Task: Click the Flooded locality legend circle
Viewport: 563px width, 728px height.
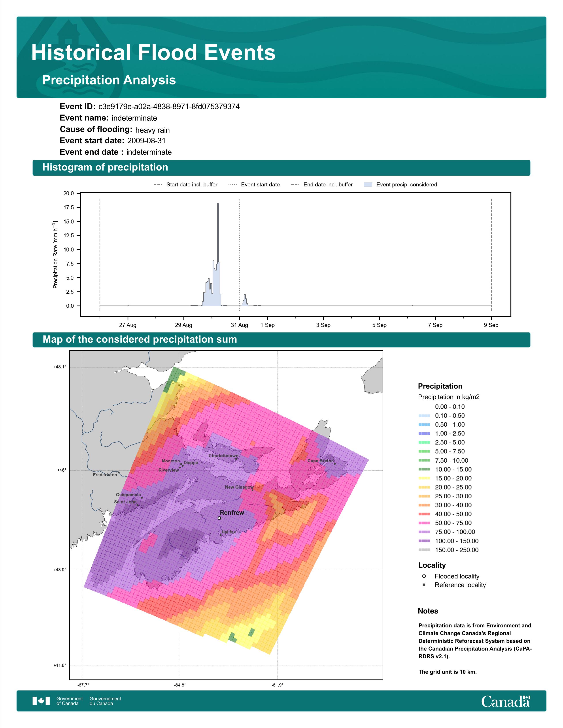Action: [x=424, y=576]
